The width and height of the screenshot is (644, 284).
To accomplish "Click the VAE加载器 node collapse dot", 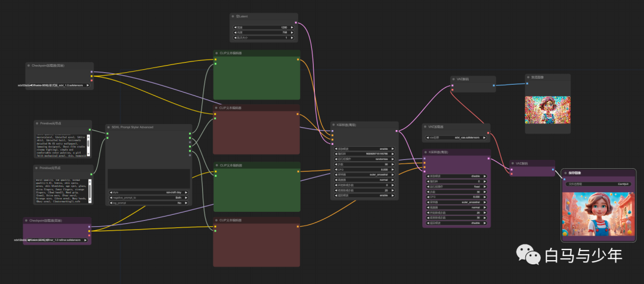I will (426, 127).
